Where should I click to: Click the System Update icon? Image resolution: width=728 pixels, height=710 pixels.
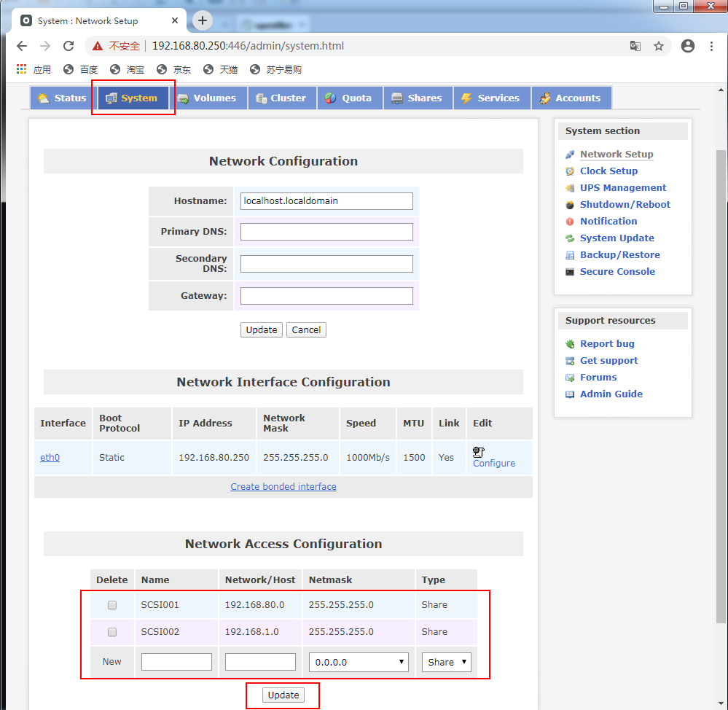click(570, 238)
